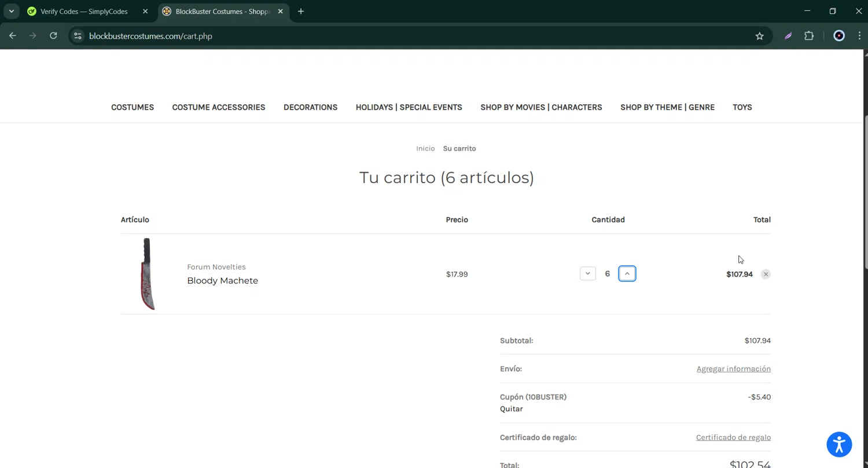Open the COSTUMES menu

pyautogui.click(x=133, y=107)
